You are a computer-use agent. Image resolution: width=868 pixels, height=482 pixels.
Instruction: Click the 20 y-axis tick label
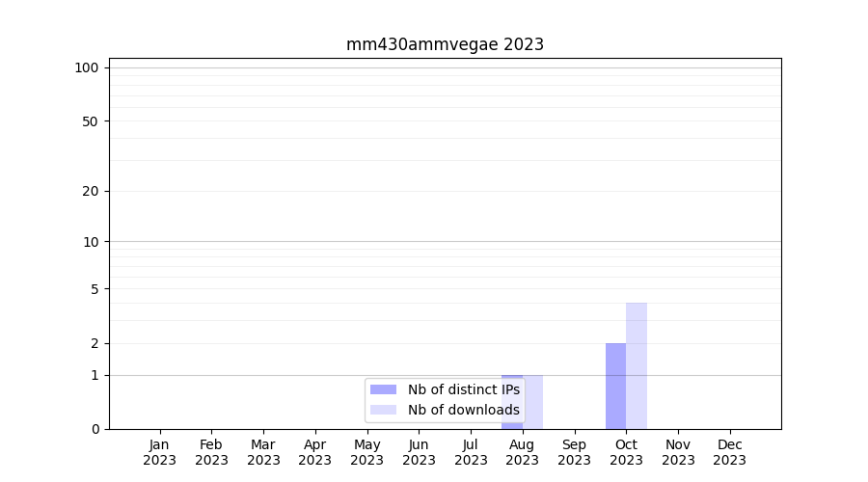point(90,191)
